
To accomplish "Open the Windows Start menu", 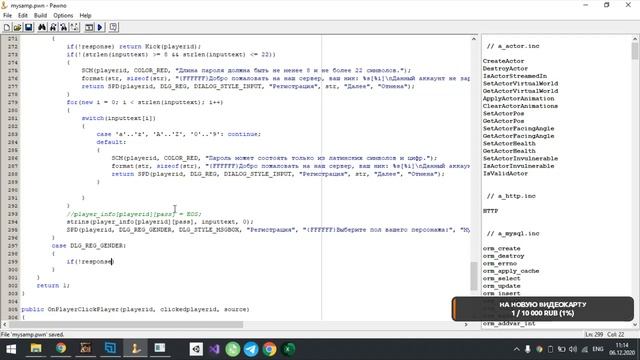I will [11, 349].
